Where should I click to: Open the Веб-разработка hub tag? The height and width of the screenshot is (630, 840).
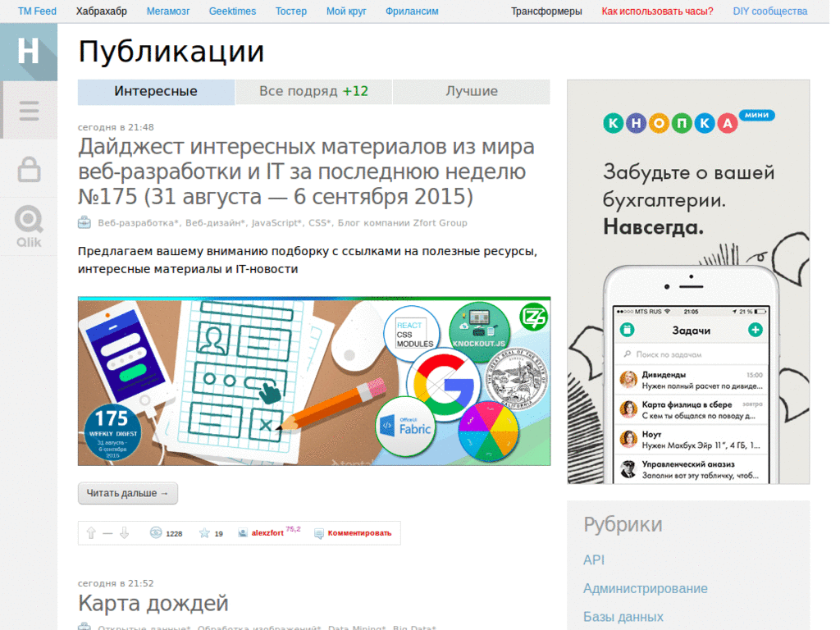tap(138, 223)
